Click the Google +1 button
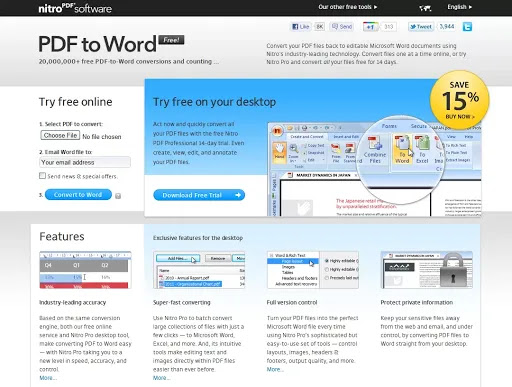 [370, 27]
